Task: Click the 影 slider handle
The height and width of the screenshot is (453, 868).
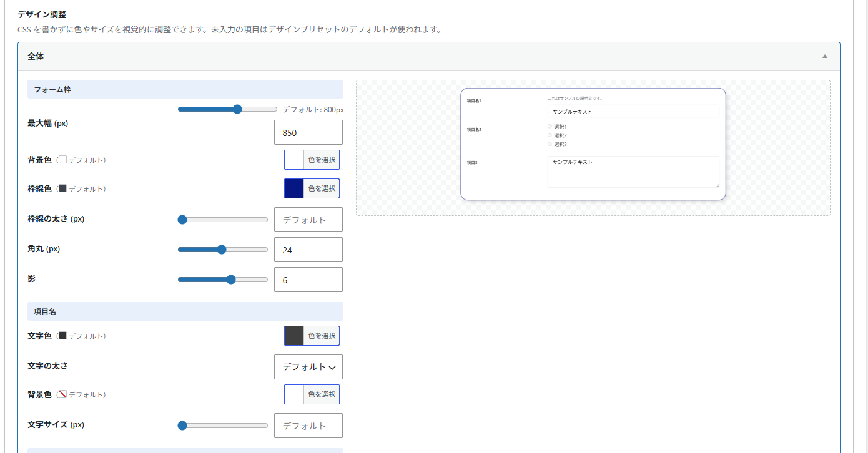Action: [231, 280]
